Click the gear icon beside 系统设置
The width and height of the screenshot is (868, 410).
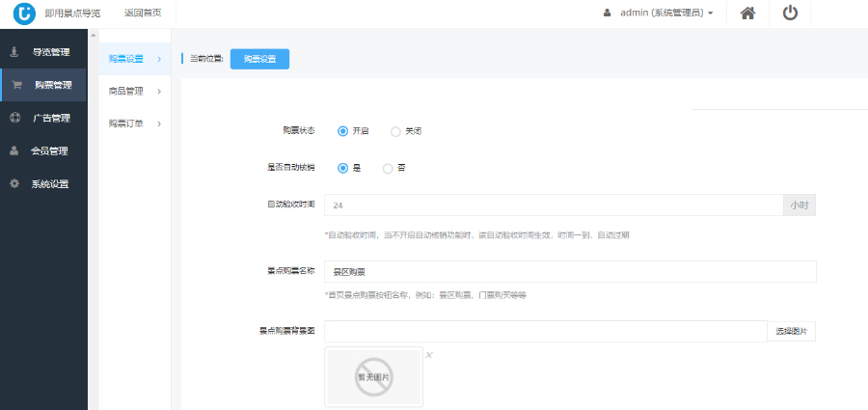point(14,183)
